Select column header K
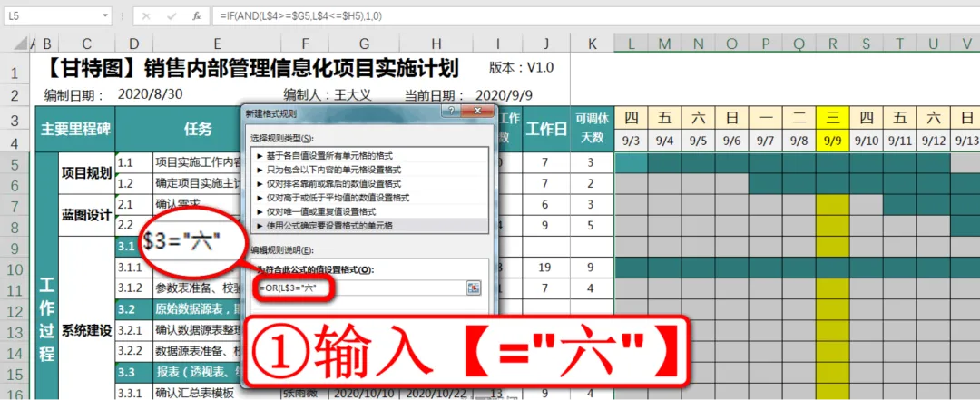The image size is (980, 400). (593, 44)
